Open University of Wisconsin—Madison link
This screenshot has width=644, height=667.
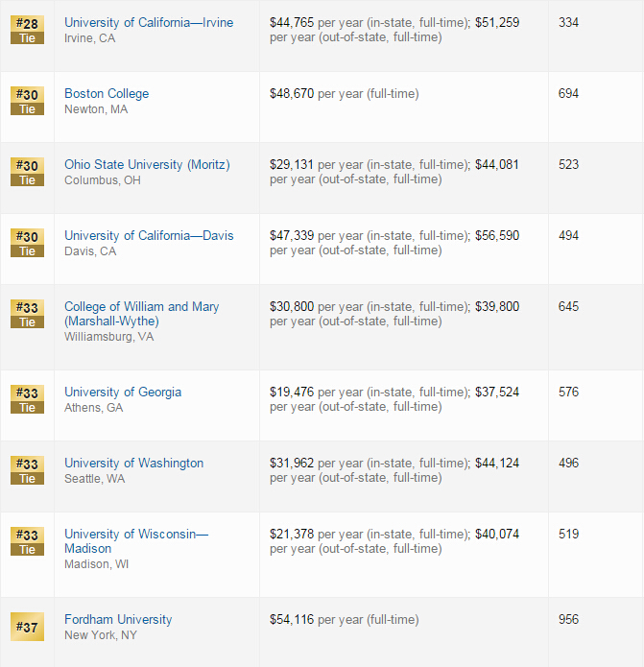coord(136,541)
